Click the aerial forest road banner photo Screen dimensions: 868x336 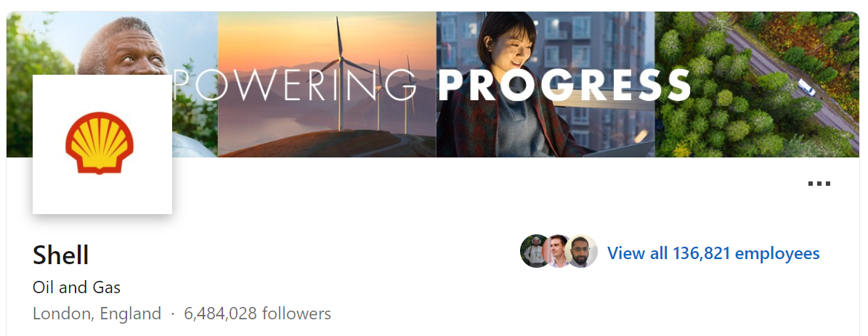click(x=757, y=85)
